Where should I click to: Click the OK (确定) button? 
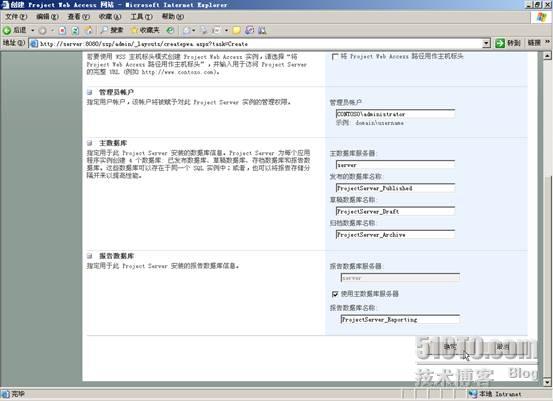(450, 347)
